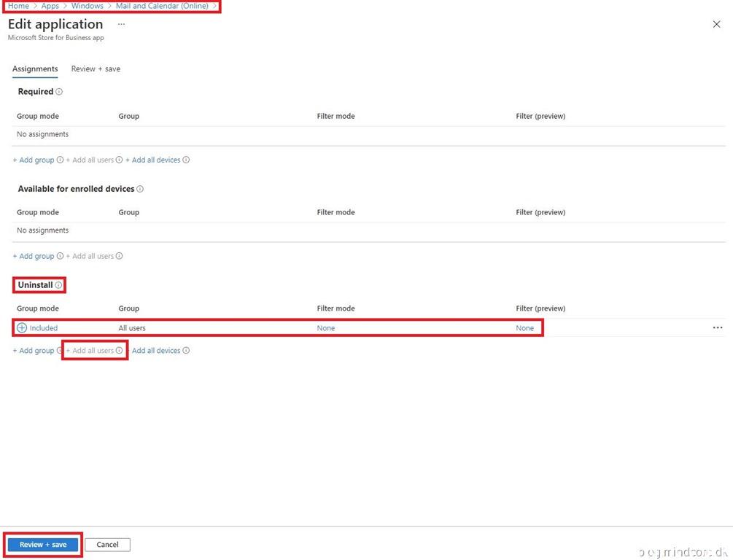Switch to the Review + save tab
Viewport: 733px width, 560px height.
coord(96,69)
